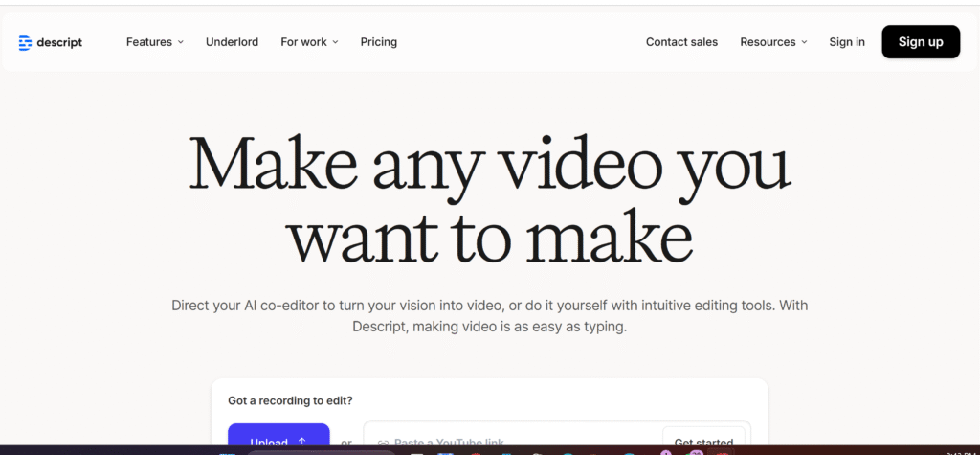Click the Contact sales link
This screenshot has height=455, width=980.
click(x=681, y=42)
